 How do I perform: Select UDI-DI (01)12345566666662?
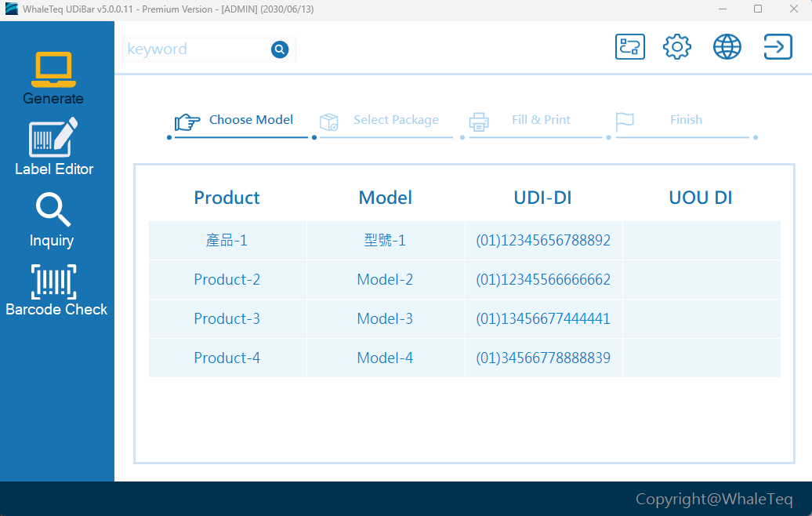[x=544, y=280]
